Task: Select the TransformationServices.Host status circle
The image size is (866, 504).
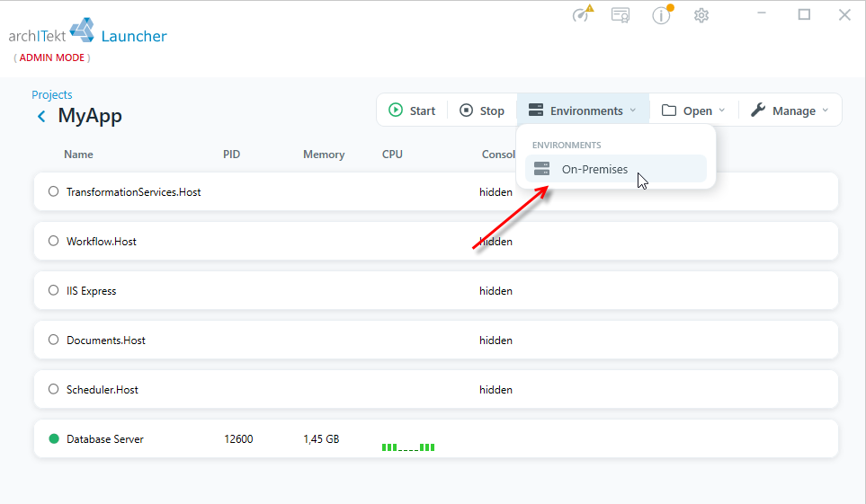Action: [53, 191]
